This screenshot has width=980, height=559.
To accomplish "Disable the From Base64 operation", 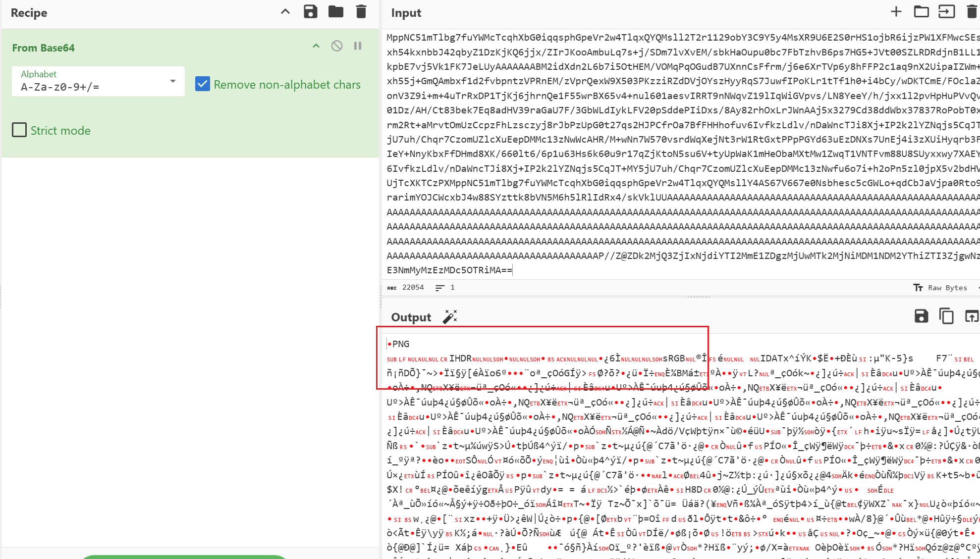I will tap(337, 46).
